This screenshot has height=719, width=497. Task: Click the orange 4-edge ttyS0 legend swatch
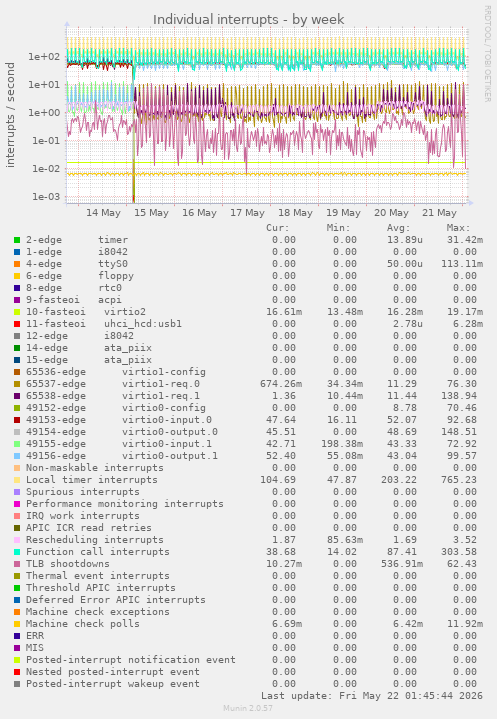(x=17, y=264)
